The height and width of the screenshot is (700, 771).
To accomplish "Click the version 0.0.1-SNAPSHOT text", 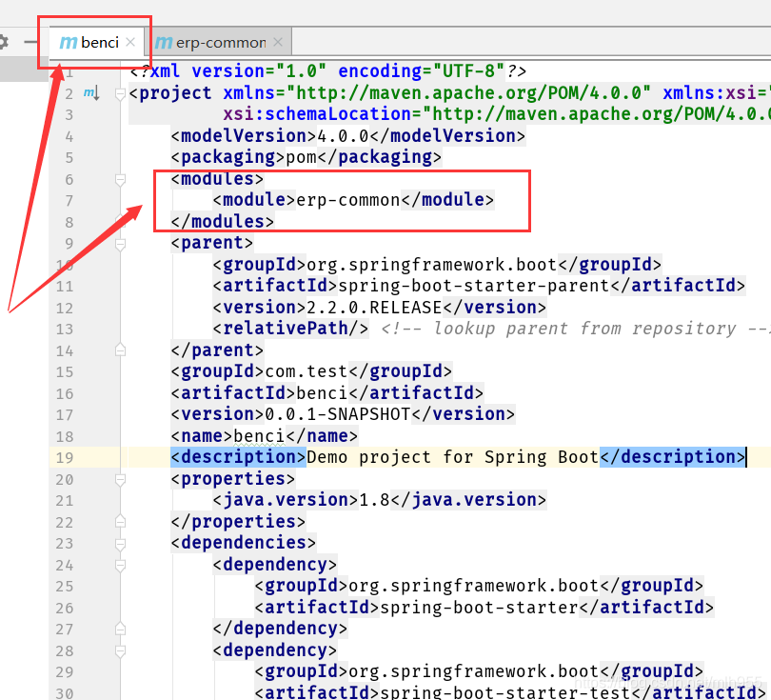I will (x=338, y=414).
